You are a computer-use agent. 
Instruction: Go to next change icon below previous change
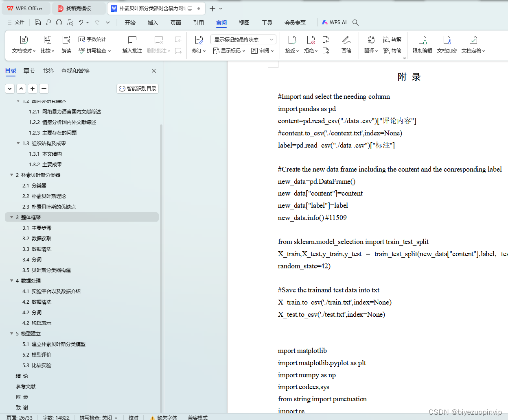(326, 51)
